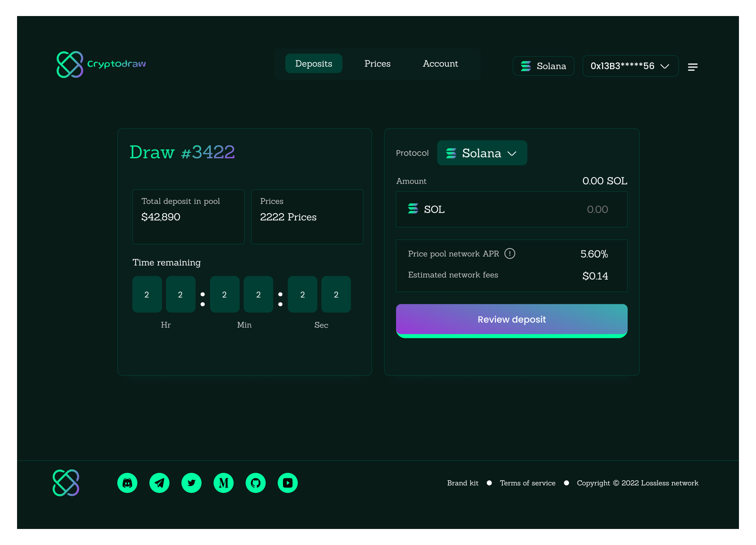756x545 pixels.
Task: Open the Medium icon link
Action: pyautogui.click(x=224, y=483)
